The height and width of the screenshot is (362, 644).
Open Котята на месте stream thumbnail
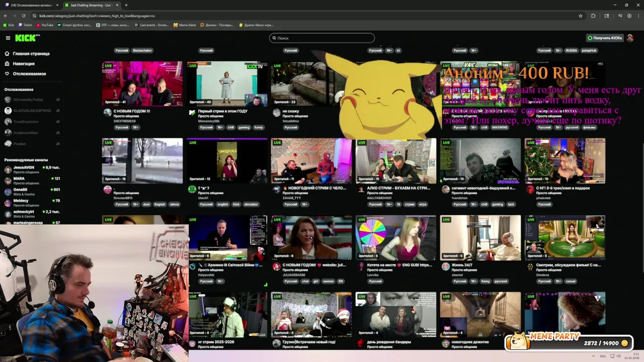(396, 238)
